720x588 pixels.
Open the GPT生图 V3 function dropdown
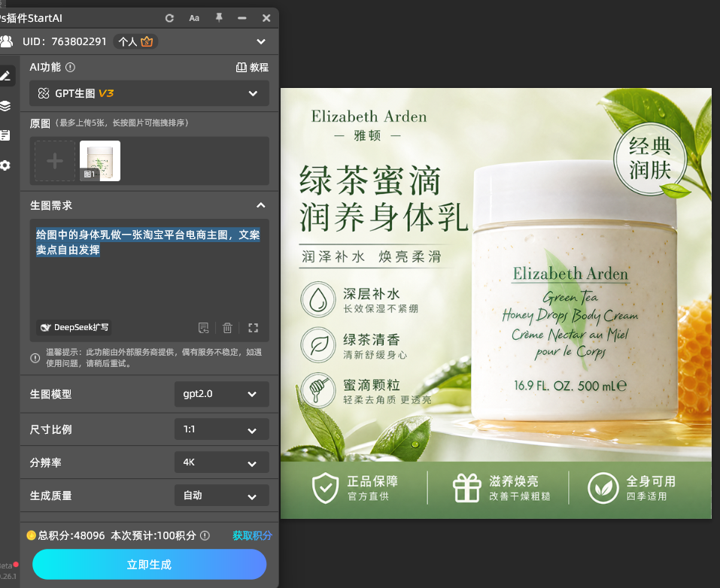tap(149, 93)
